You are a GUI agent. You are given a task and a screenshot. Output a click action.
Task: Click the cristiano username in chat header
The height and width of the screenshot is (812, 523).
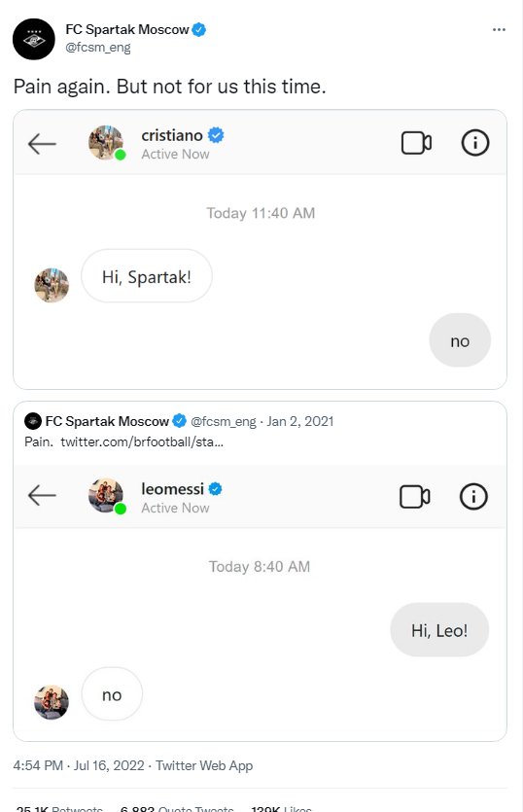click(172, 135)
